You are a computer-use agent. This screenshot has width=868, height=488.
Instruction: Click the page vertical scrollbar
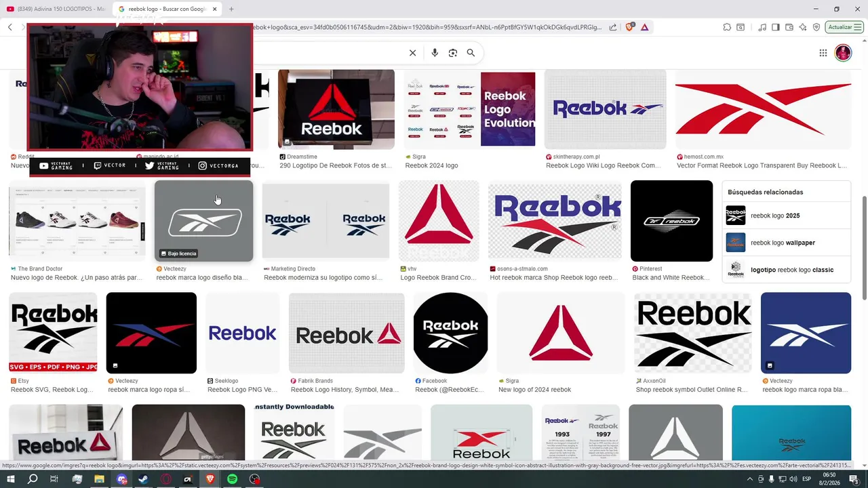coord(864,247)
